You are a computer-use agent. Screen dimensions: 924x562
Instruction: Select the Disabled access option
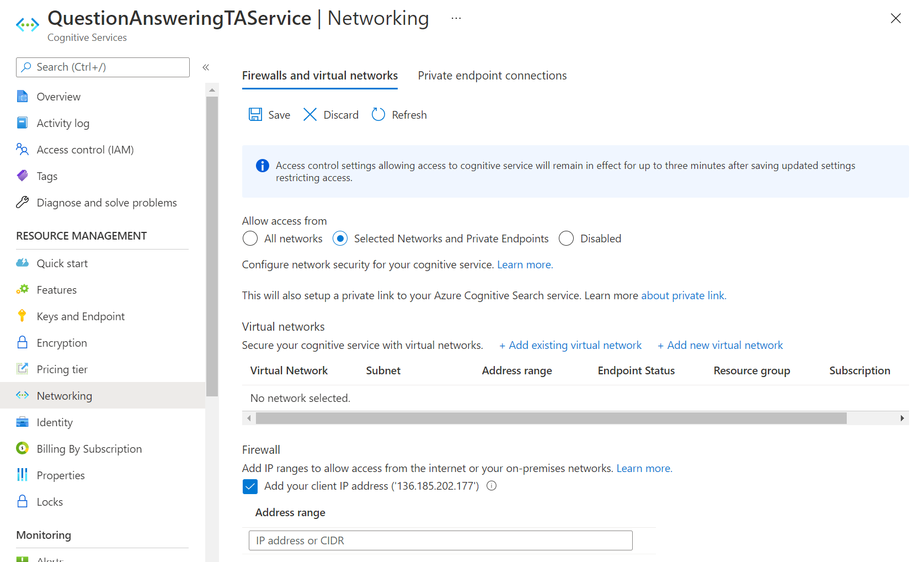tap(566, 238)
